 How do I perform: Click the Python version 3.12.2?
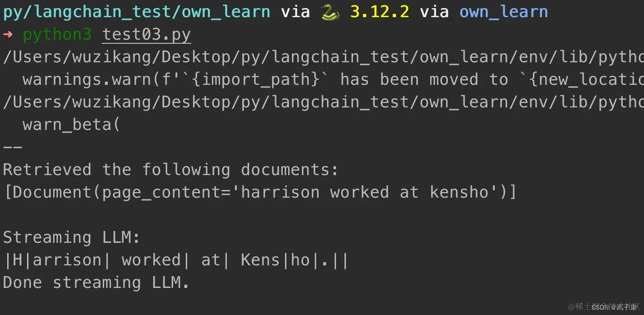click(x=380, y=12)
